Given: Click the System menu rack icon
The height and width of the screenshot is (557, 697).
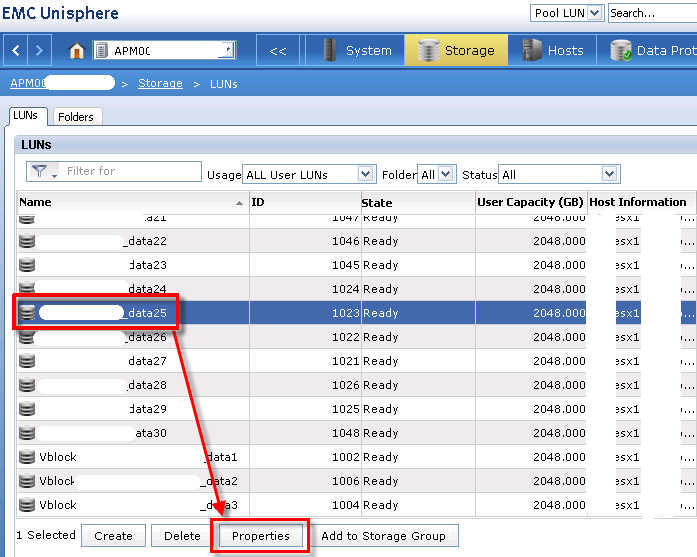Looking at the screenshot, I should click(x=330, y=50).
